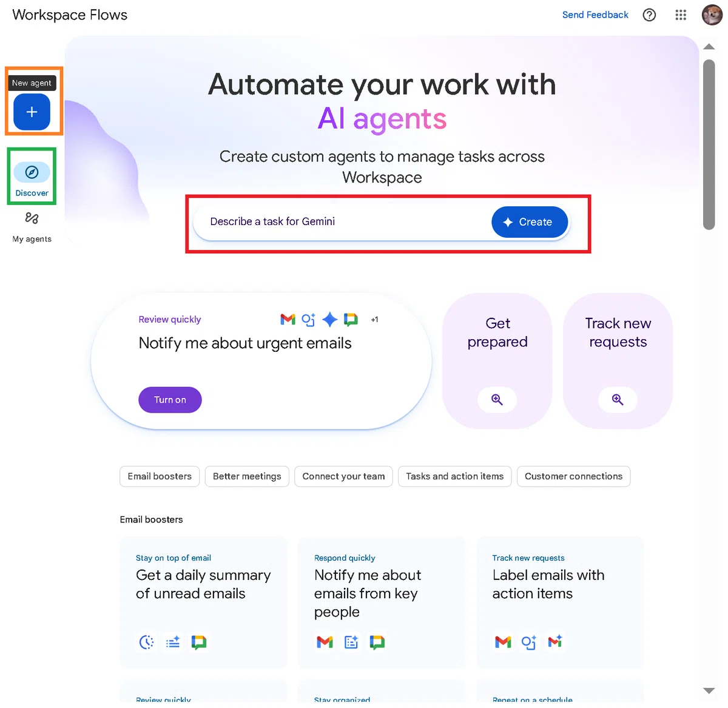
Task: Click the Gemini sparkle icon in urgent emails card
Action: coord(329,319)
